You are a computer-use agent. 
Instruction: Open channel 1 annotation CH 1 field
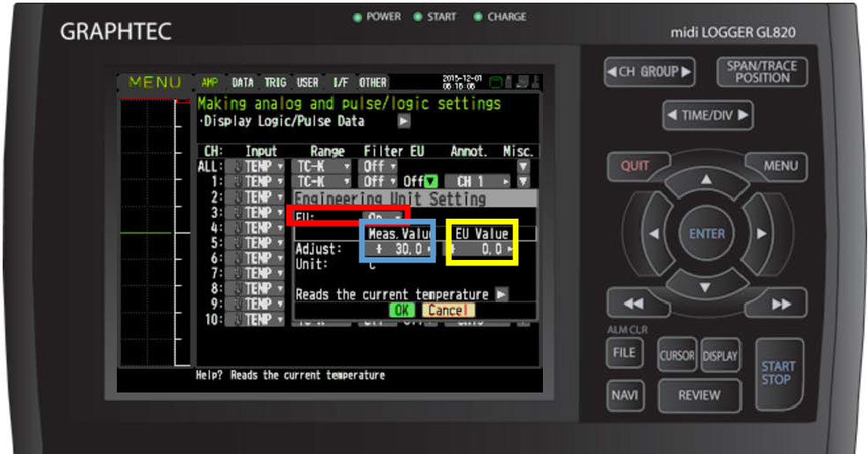point(480,182)
